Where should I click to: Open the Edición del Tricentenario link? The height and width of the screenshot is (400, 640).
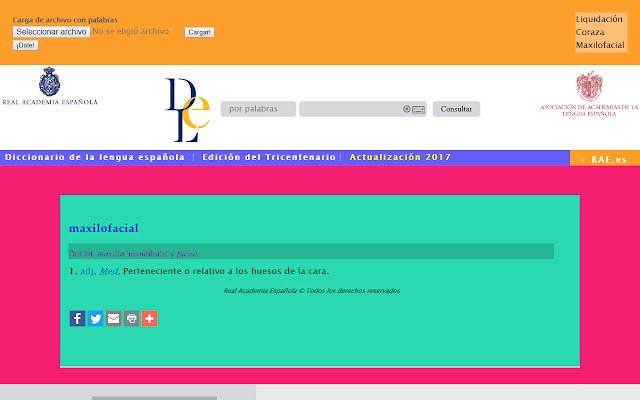[269, 157]
